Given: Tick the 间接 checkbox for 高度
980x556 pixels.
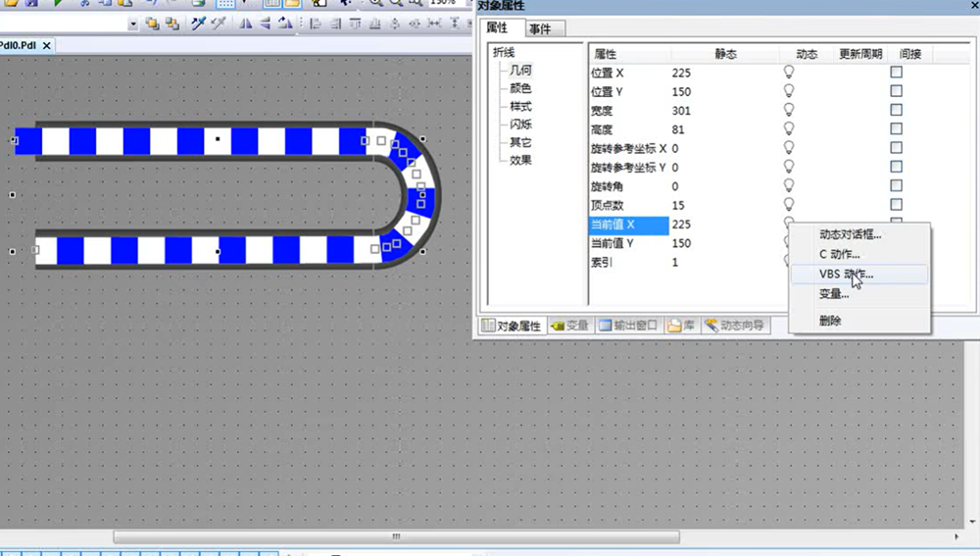Looking at the screenshot, I should (896, 129).
